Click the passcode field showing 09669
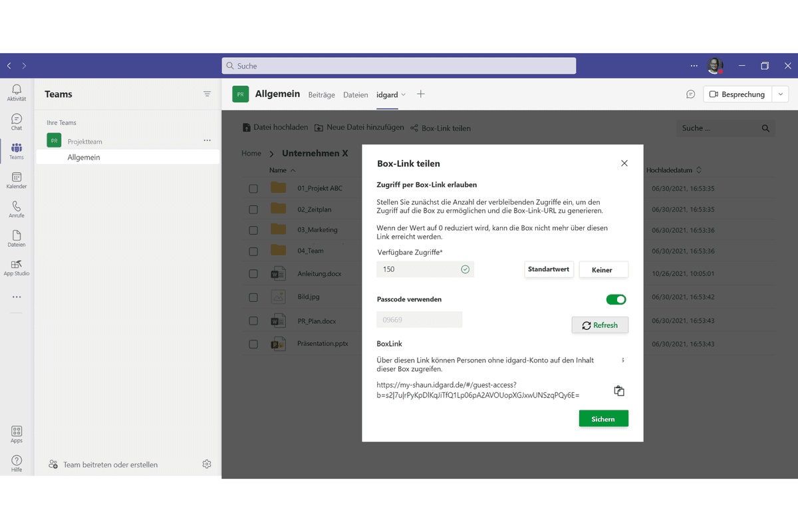Viewport: 798px width, 532px height. click(420, 320)
